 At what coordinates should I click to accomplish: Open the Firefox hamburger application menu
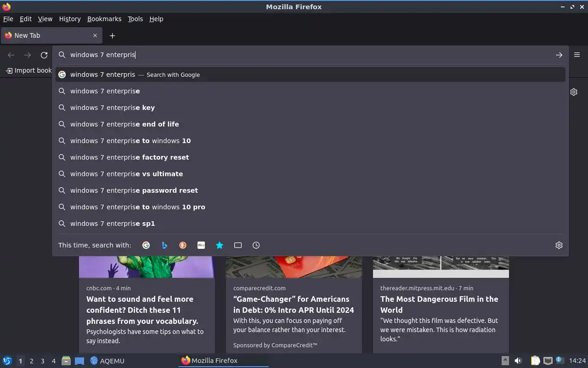tap(577, 55)
